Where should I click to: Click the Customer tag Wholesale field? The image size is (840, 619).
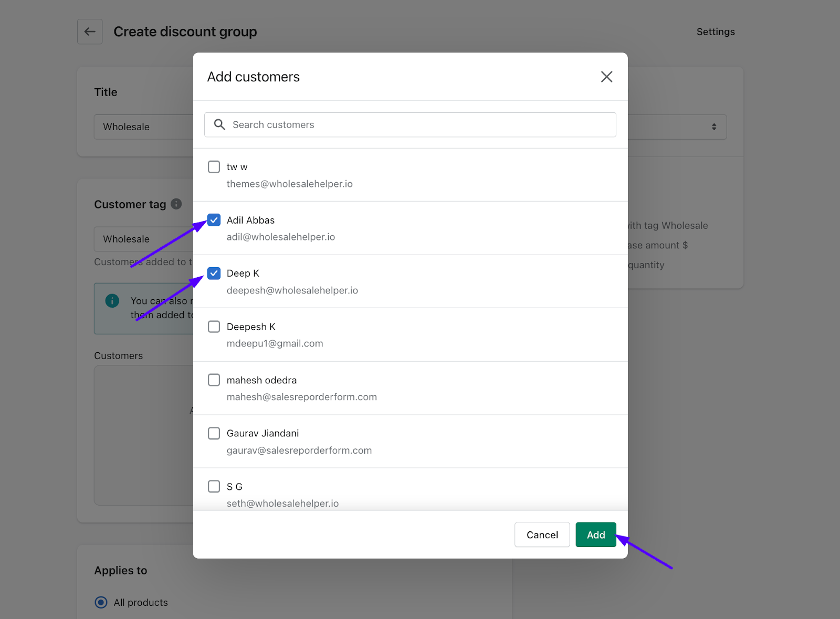(143, 239)
